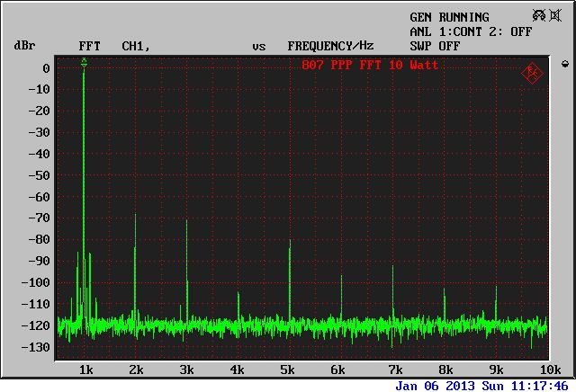Click the small indicator right of the graph
The height and width of the screenshot is (392, 576).
coord(564,64)
